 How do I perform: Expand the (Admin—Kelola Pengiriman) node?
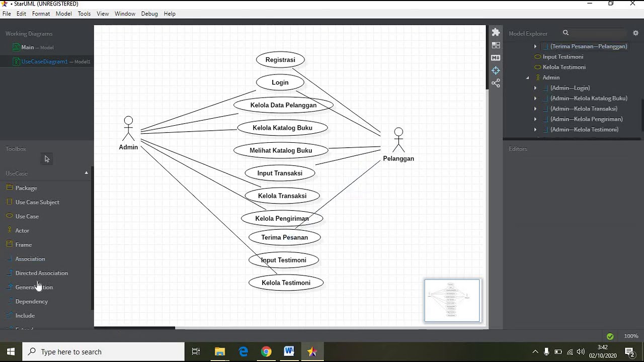tap(535, 119)
